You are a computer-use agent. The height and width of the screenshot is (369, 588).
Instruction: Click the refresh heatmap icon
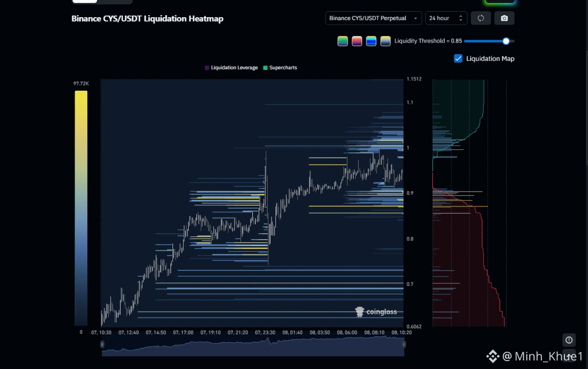(x=481, y=18)
